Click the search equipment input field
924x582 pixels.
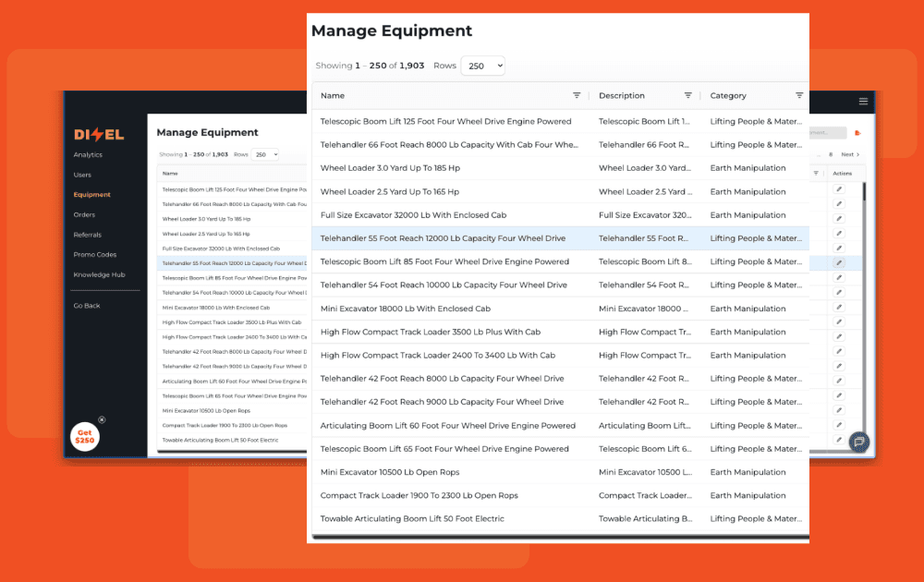(x=828, y=133)
